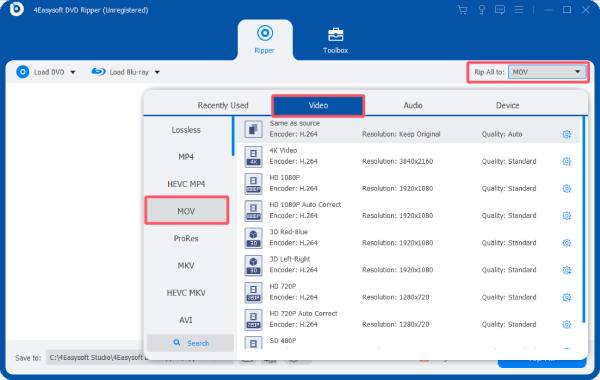Expand the Load DVD dropdown arrow
This screenshot has width=600, height=380.
pyautogui.click(x=73, y=72)
